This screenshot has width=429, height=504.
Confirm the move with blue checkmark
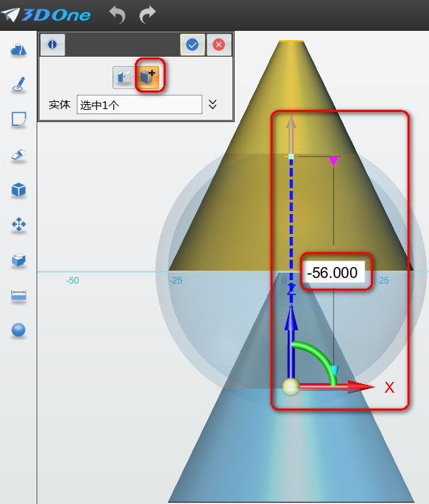tap(192, 45)
